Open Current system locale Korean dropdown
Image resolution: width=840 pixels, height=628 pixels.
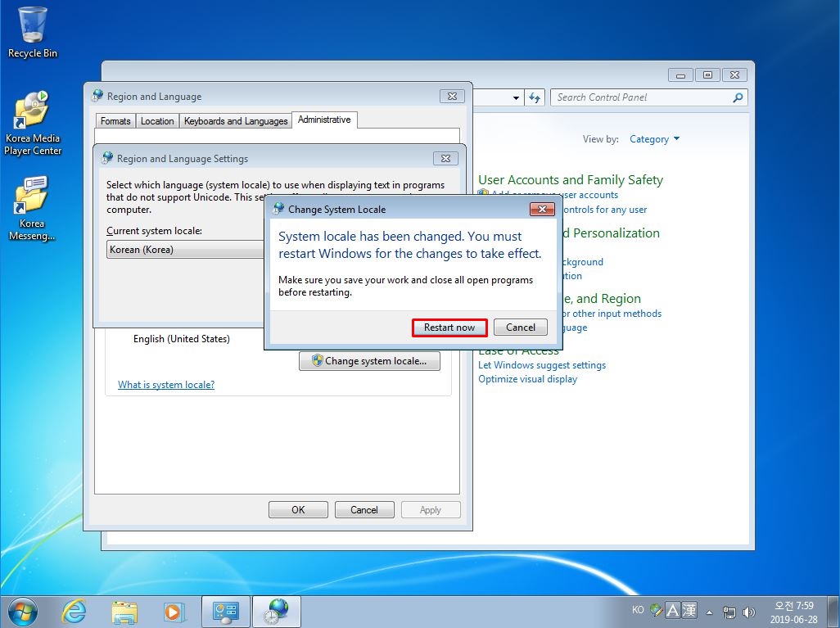point(185,250)
